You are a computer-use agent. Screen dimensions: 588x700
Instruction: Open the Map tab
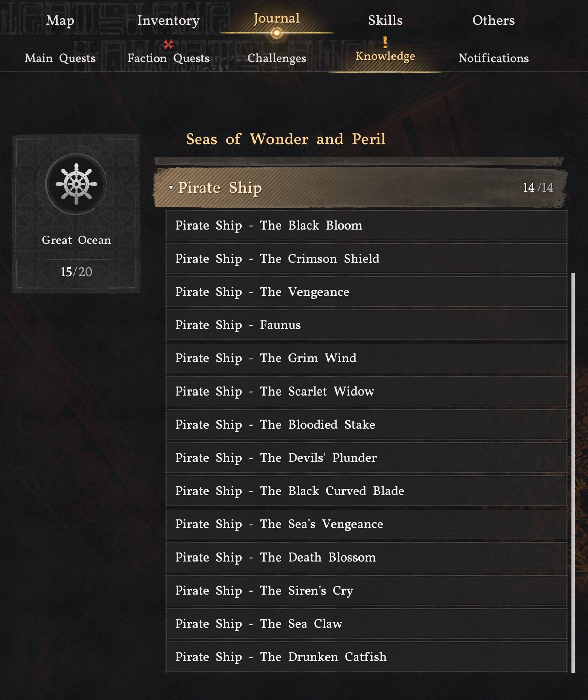pos(60,20)
